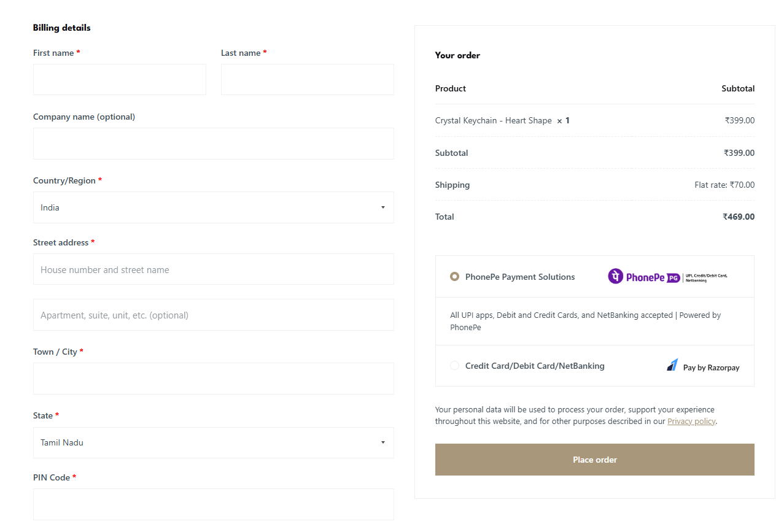Image resolution: width=784 pixels, height=532 pixels.
Task: Select PhonePe Payment Solutions radio button
Action: point(454,277)
